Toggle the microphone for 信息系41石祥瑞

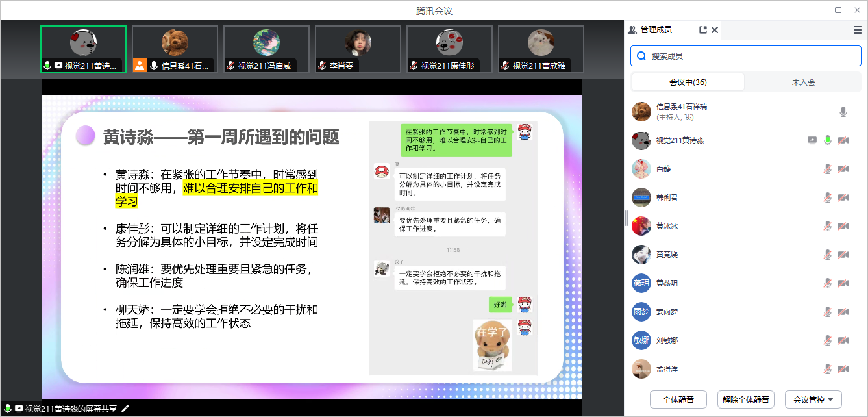(x=843, y=112)
